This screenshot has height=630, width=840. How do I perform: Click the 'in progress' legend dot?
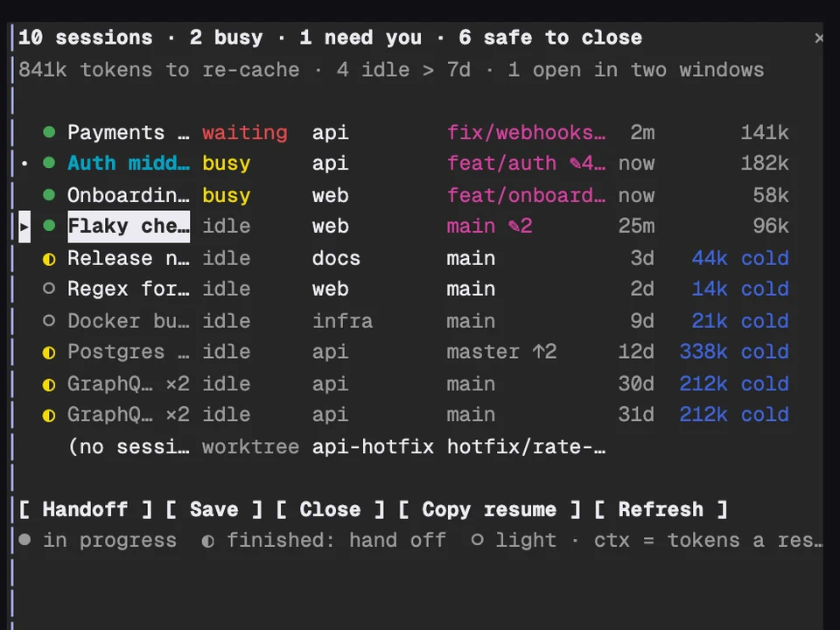[x=24, y=540]
